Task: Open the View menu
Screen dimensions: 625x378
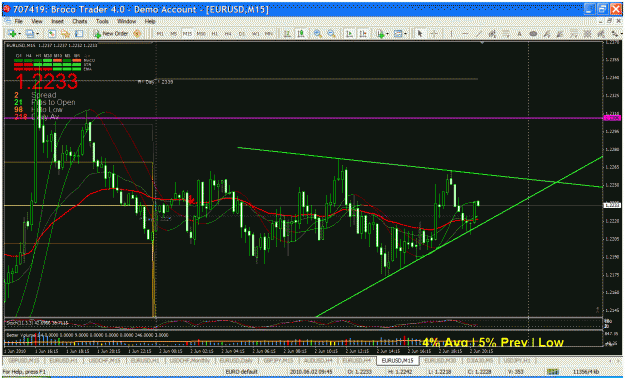Action: click(x=37, y=21)
